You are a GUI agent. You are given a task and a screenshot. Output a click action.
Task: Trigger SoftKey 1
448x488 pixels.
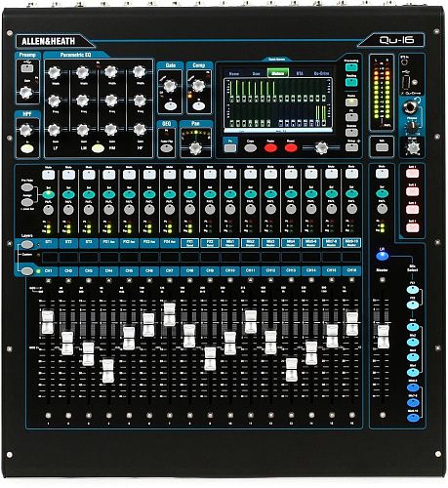(412, 173)
